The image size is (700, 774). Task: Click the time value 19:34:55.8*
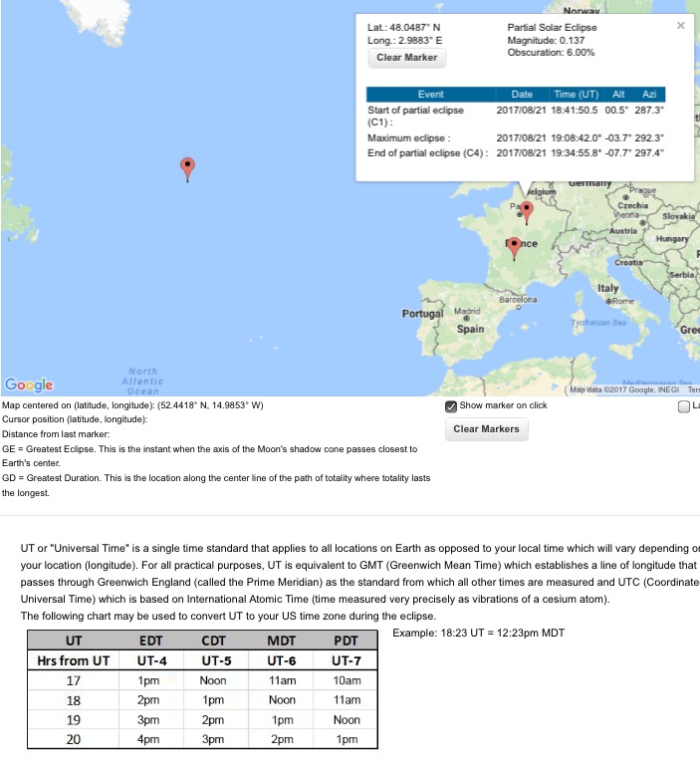(577, 153)
